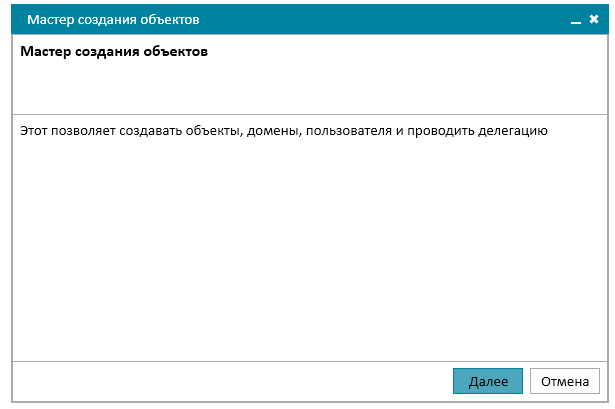Click the teal title bar text

pyautogui.click(x=113, y=20)
